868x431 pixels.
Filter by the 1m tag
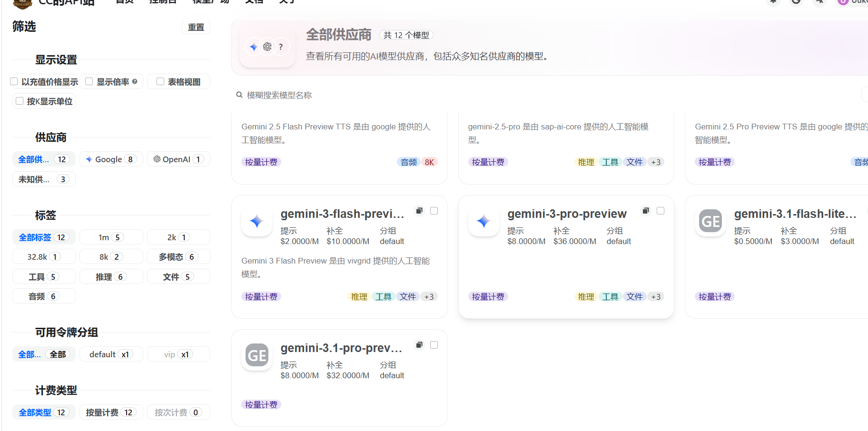[111, 237]
